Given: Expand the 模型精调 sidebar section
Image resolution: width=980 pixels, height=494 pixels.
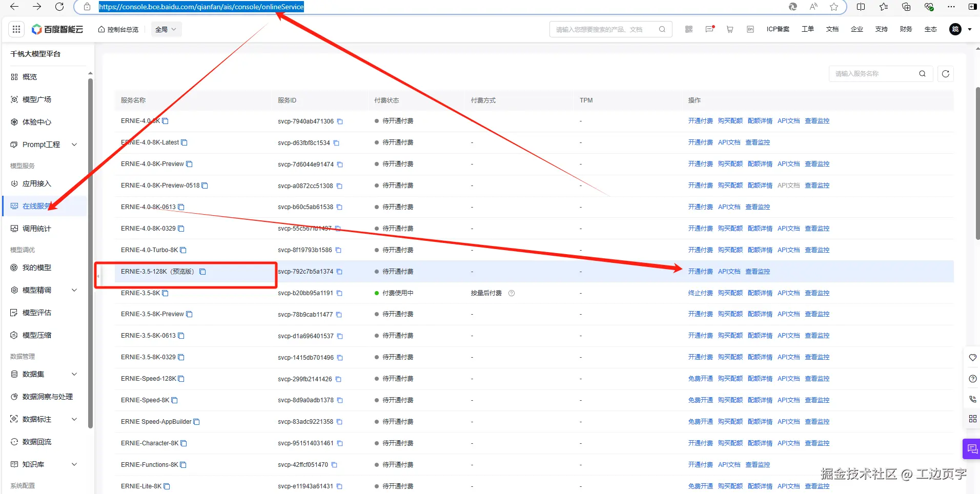Looking at the screenshot, I should [x=74, y=290].
